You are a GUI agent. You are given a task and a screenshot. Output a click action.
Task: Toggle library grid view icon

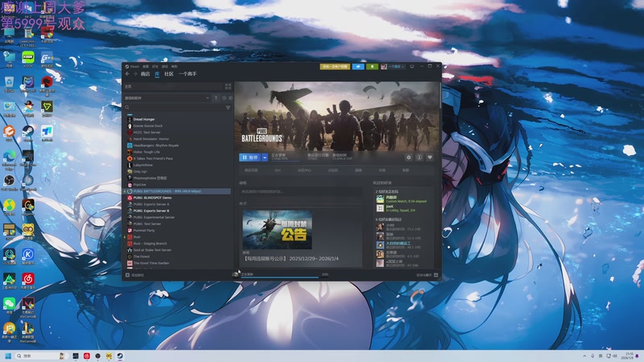pyautogui.click(x=228, y=86)
